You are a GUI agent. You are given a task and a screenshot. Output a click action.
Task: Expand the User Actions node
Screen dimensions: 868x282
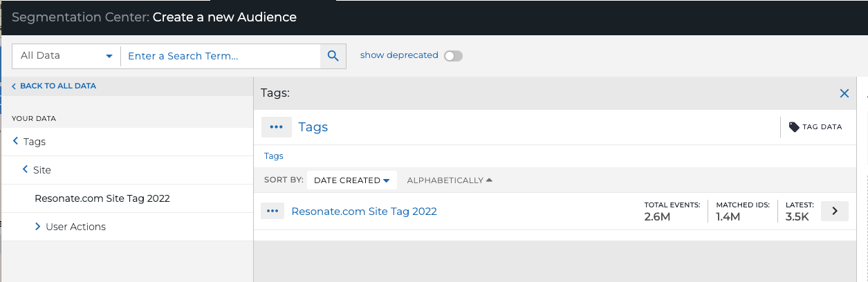pos(38,226)
